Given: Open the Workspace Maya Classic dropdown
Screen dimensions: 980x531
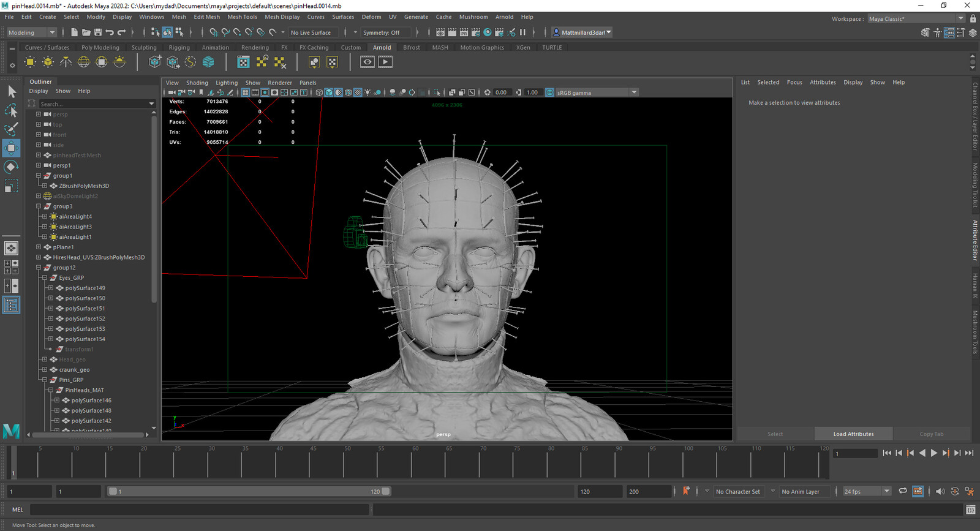Looking at the screenshot, I should pyautogui.click(x=916, y=19).
